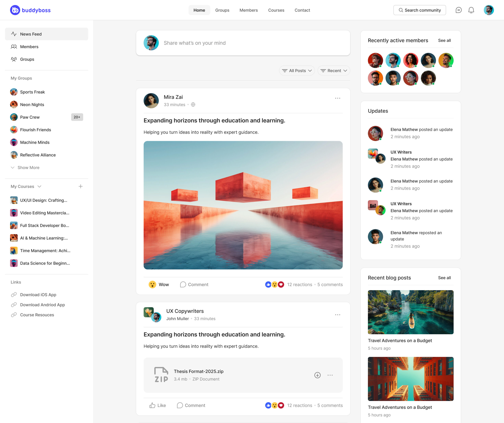
Task: Click Share what's on your mind box
Action: point(243,43)
